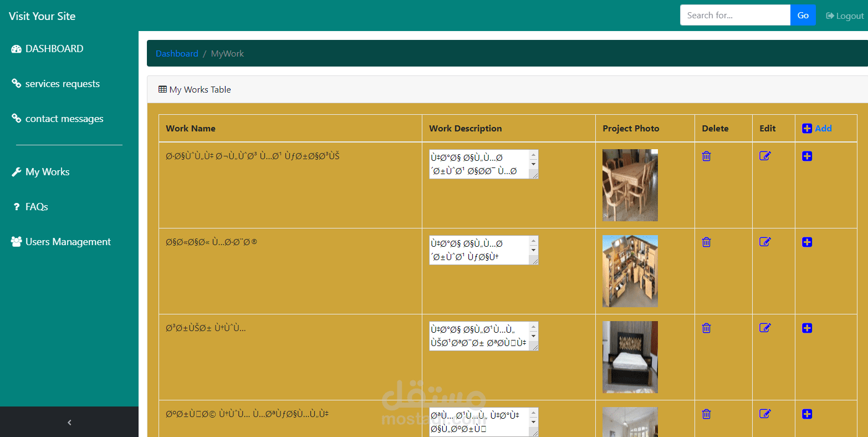This screenshot has width=868, height=437.
Task: Click the fourth row description textarea
Action: point(483,422)
